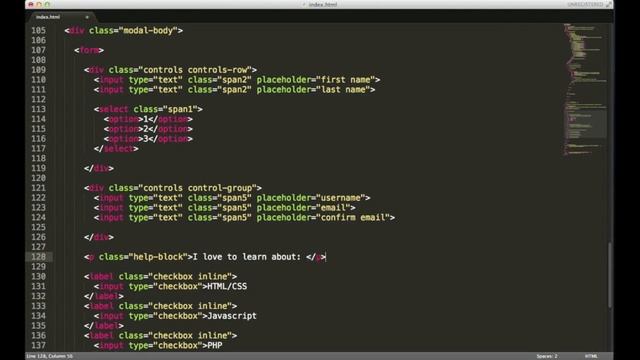Click the "controls controls-row" class value
The height and width of the screenshot is (360, 640).
(195, 70)
